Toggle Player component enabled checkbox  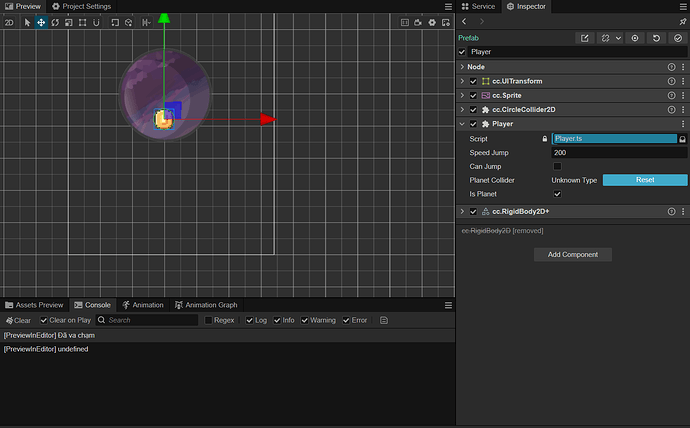[x=473, y=124]
